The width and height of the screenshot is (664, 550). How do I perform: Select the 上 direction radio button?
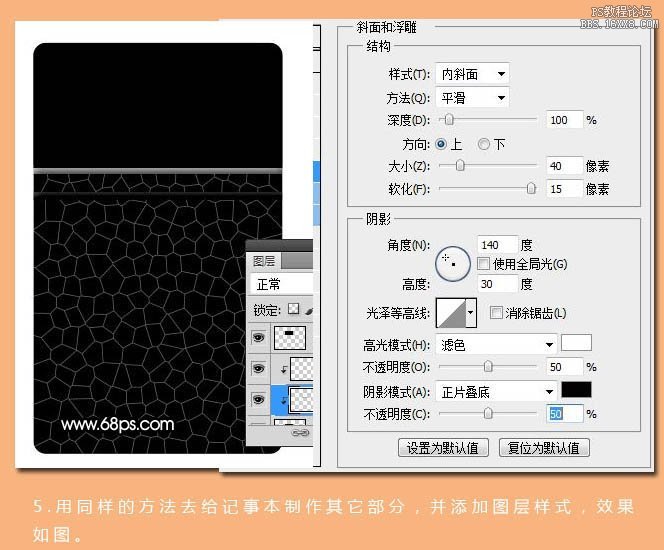point(441,144)
